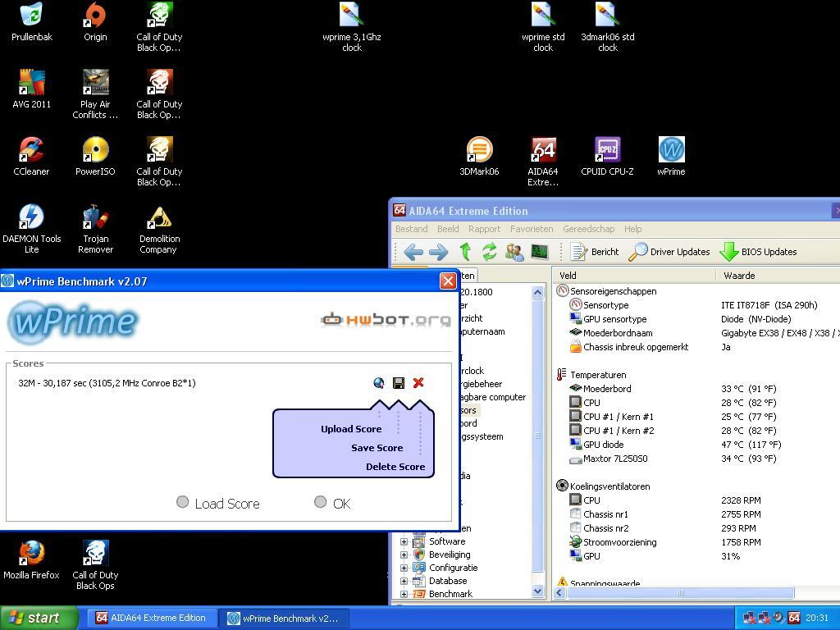Launch AIDA64 Extreme desktop shortcut
The image size is (840, 630).
click(x=543, y=162)
